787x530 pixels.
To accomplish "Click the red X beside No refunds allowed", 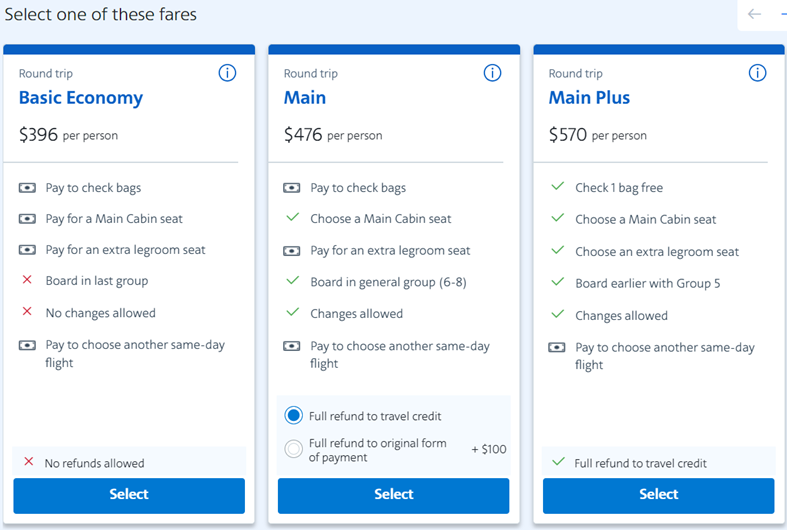I will [29, 461].
